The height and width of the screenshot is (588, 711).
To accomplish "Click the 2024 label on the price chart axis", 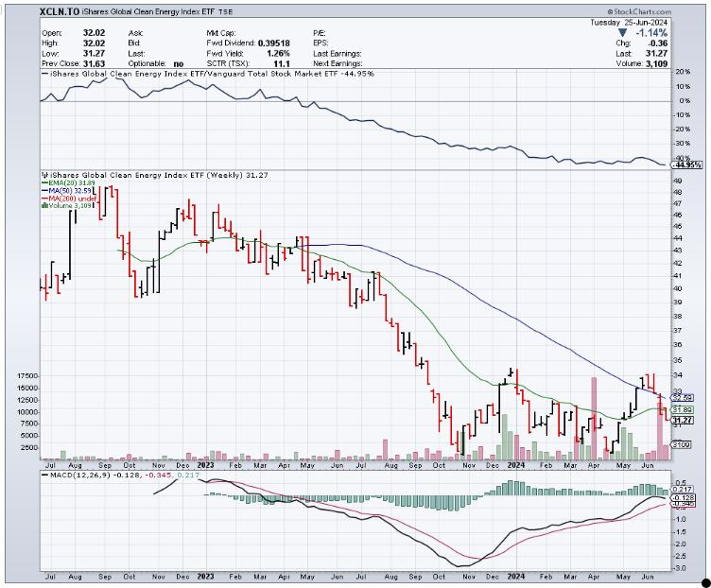I will point(516,466).
